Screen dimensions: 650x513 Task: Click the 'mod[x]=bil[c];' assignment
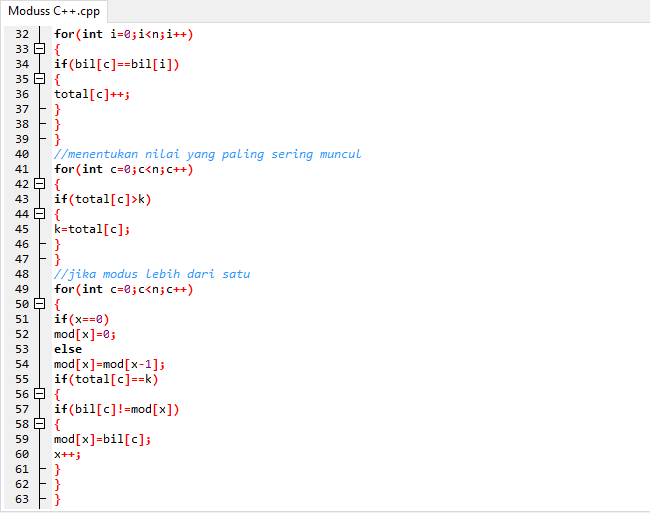pos(102,439)
